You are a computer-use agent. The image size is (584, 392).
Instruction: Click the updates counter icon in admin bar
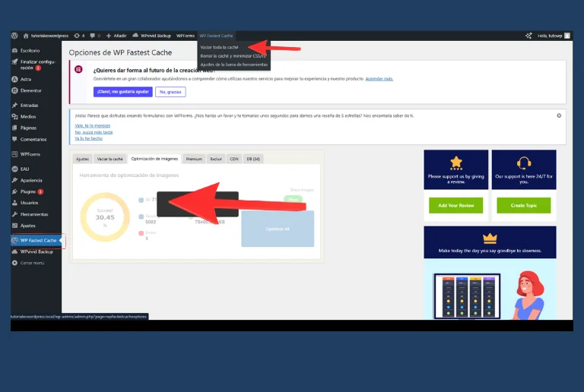78,36
